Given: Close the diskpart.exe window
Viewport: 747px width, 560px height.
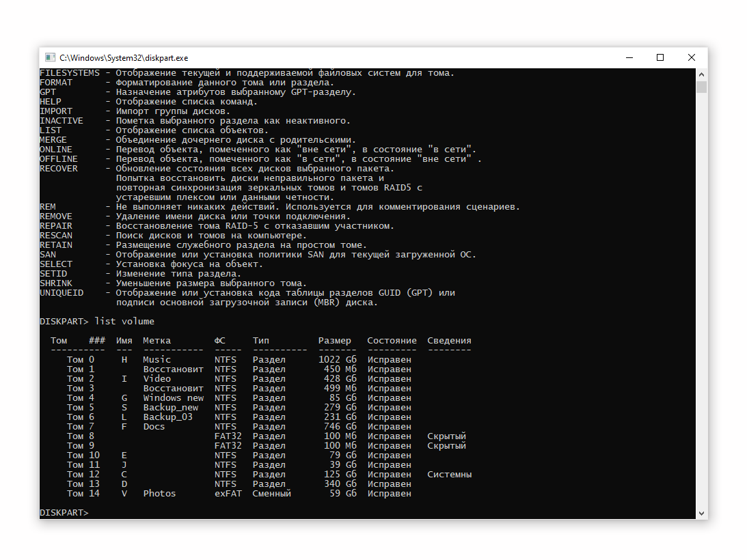Looking at the screenshot, I should pyautogui.click(x=691, y=57).
